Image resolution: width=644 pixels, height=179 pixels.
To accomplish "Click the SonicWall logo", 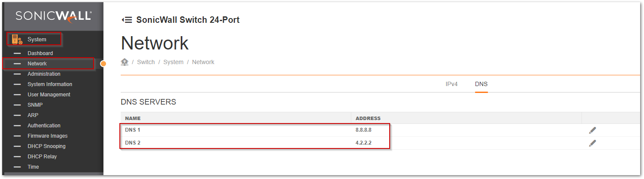I will [x=53, y=16].
